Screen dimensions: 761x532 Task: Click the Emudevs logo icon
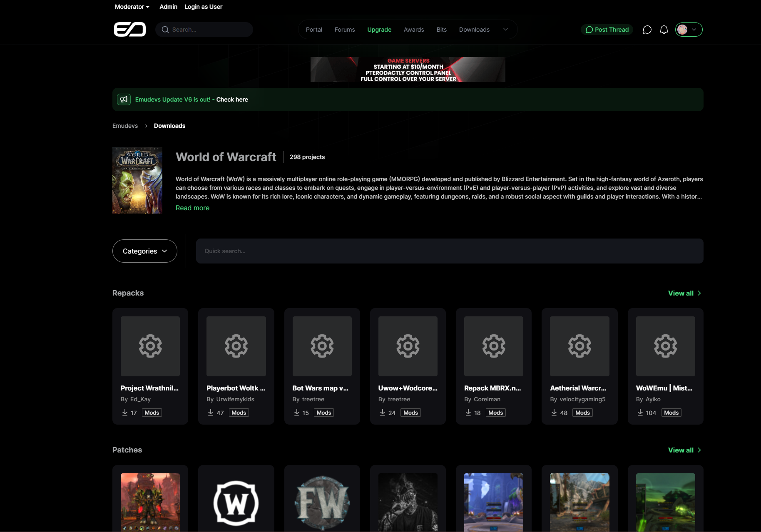click(x=129, y=30)
